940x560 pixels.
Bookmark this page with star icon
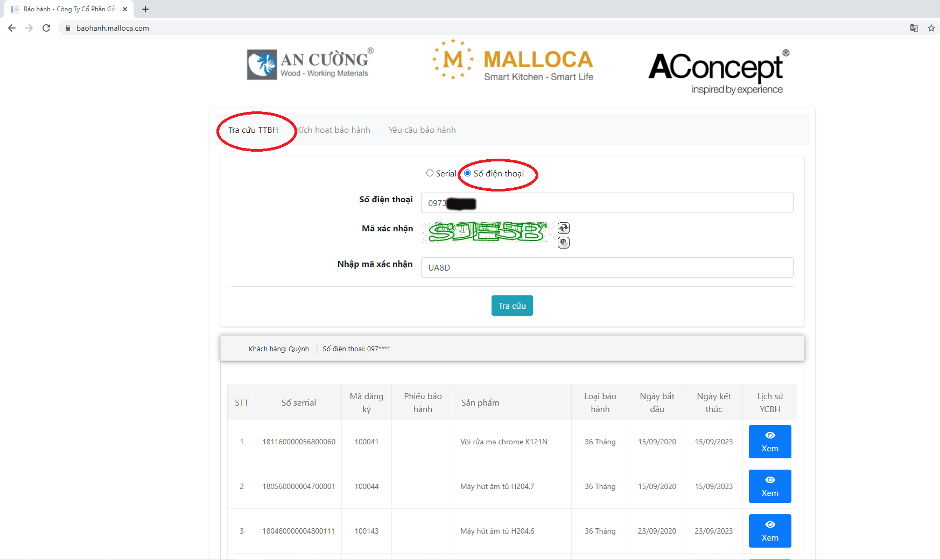point(931,28)
